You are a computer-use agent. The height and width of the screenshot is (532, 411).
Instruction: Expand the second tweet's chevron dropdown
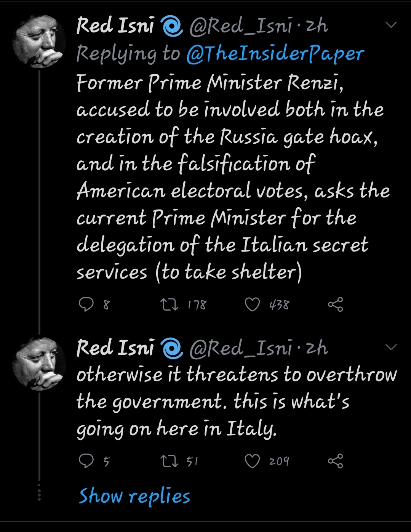click(391, 347)
